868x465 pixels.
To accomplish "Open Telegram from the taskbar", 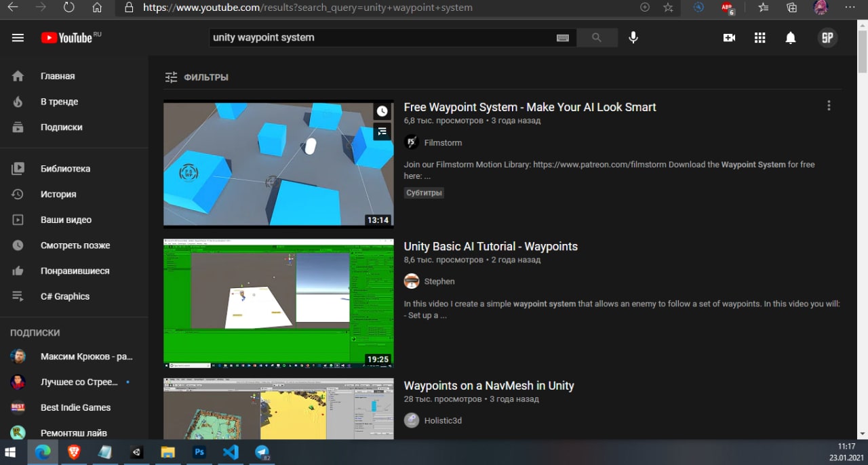I will pos(262,452).
